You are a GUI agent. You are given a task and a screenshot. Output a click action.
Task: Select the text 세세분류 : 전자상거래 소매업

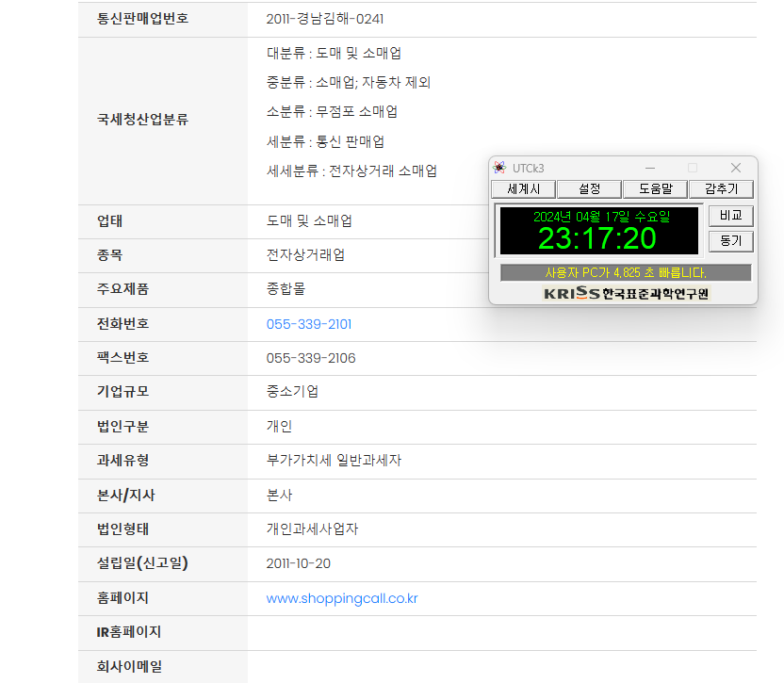(x=352, y=171)
